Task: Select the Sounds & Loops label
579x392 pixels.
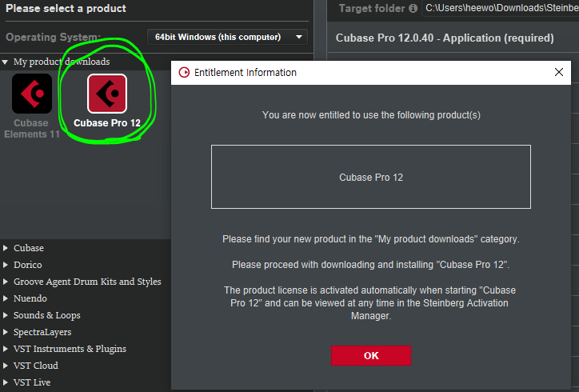Action: [47, 315]
